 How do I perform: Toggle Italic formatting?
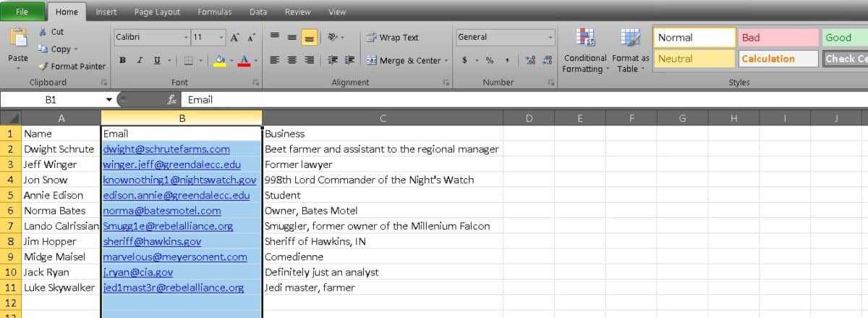[140, 60]
